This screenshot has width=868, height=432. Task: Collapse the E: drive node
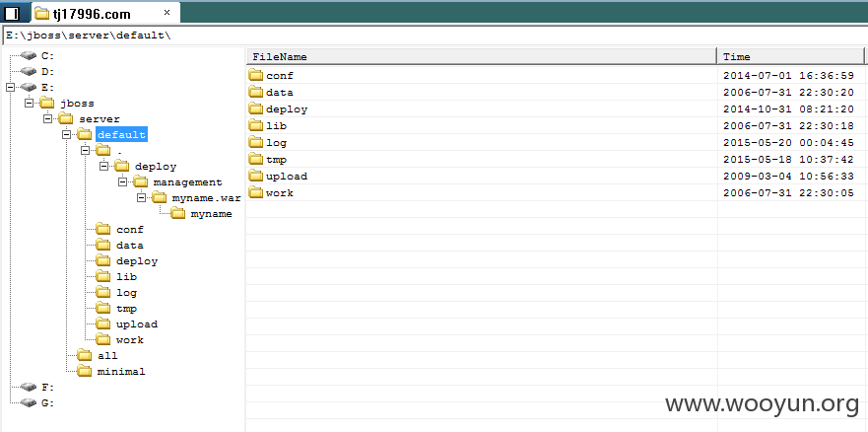pos(10,87)
